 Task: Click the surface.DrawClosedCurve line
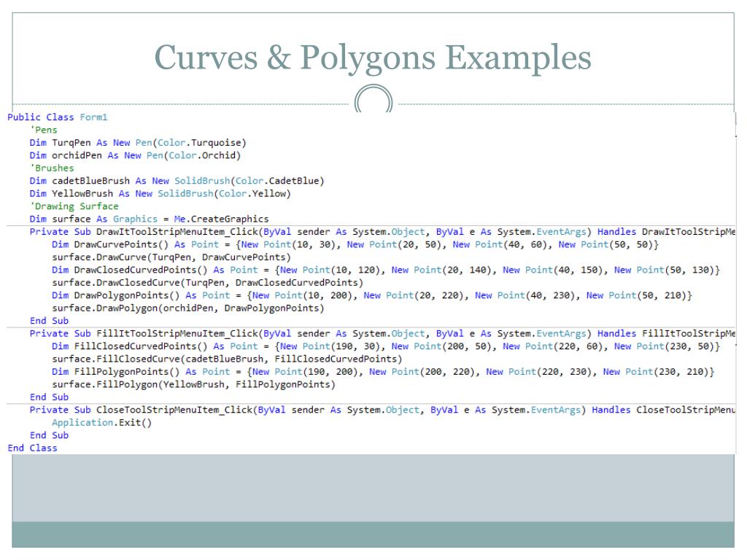tap(208, 283)
